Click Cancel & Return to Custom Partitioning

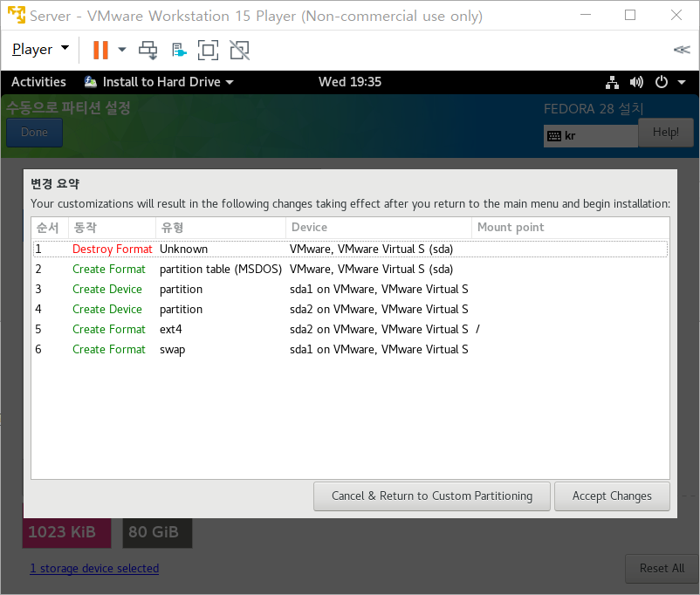tap(432, 496)
